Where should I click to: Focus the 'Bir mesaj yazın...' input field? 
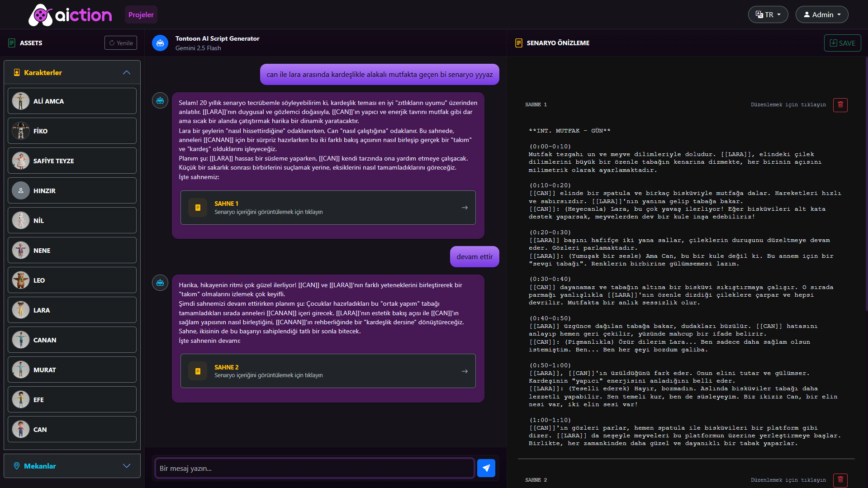point(314,468)
